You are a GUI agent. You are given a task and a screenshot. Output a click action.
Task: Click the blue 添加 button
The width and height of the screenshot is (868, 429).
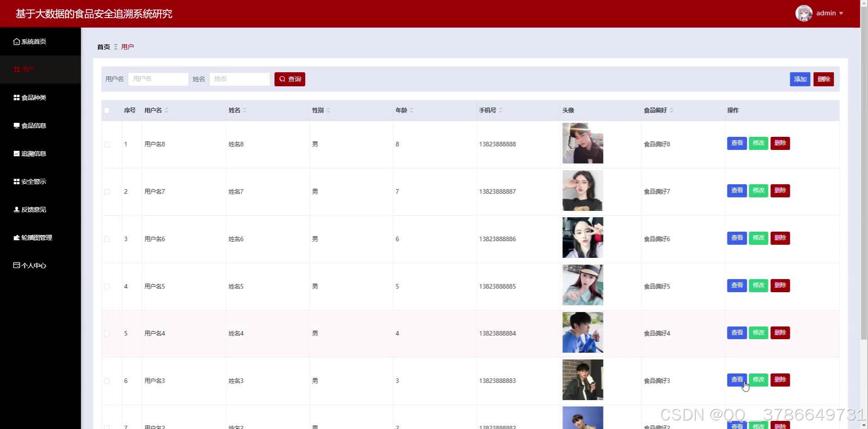coord(800,79)
